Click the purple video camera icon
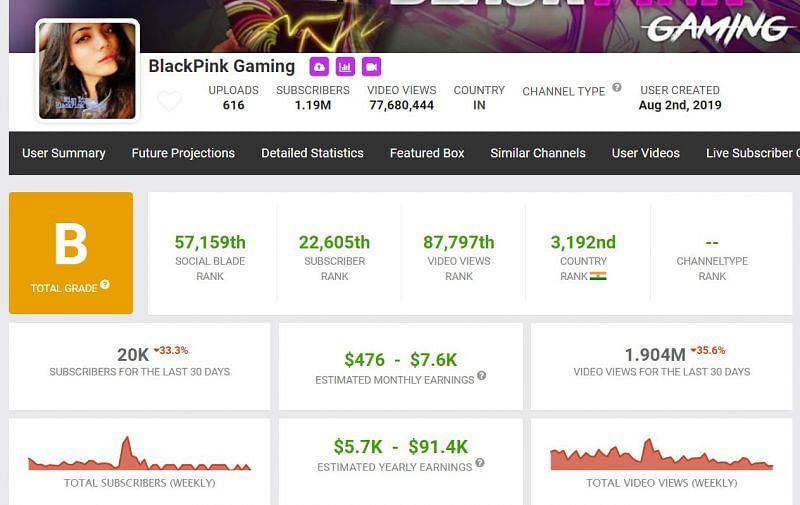Viewport: 800px width, 505px height. coord(371,67)
